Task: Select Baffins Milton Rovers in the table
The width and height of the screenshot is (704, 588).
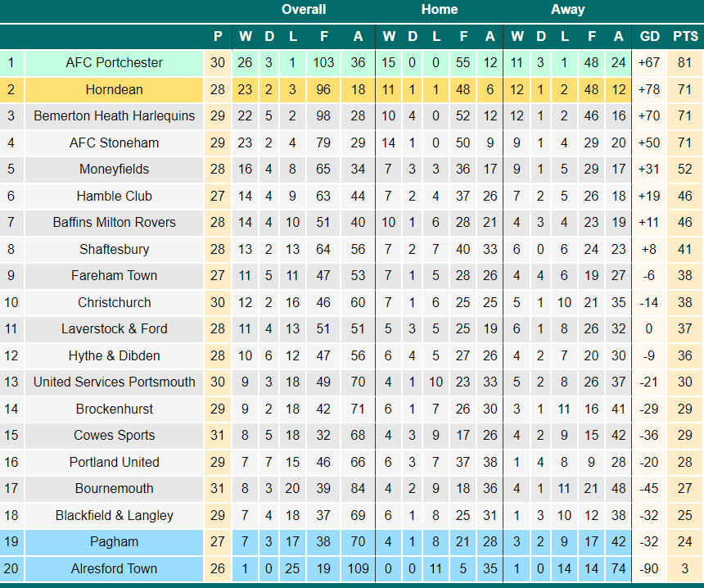Action: click(x=114, y=223)
